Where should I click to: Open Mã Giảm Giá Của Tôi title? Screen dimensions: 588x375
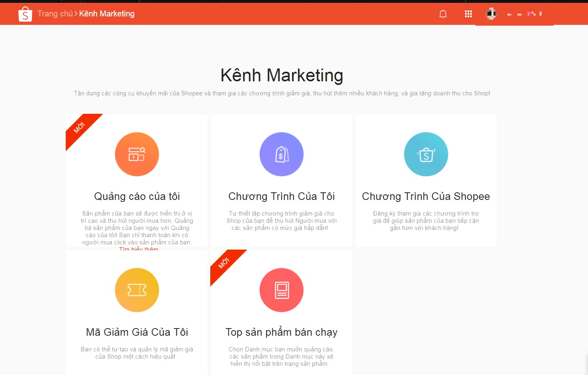[x=137, y=332]
